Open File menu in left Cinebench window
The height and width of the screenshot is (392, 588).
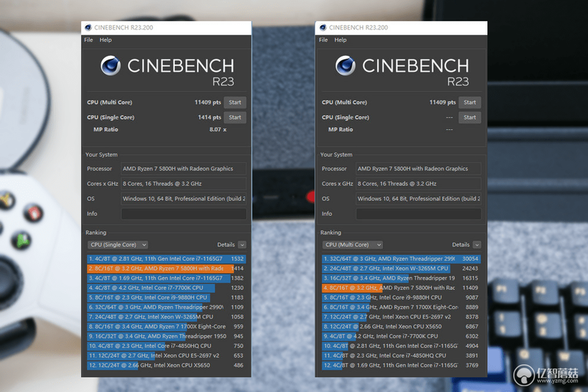(88, 40)
